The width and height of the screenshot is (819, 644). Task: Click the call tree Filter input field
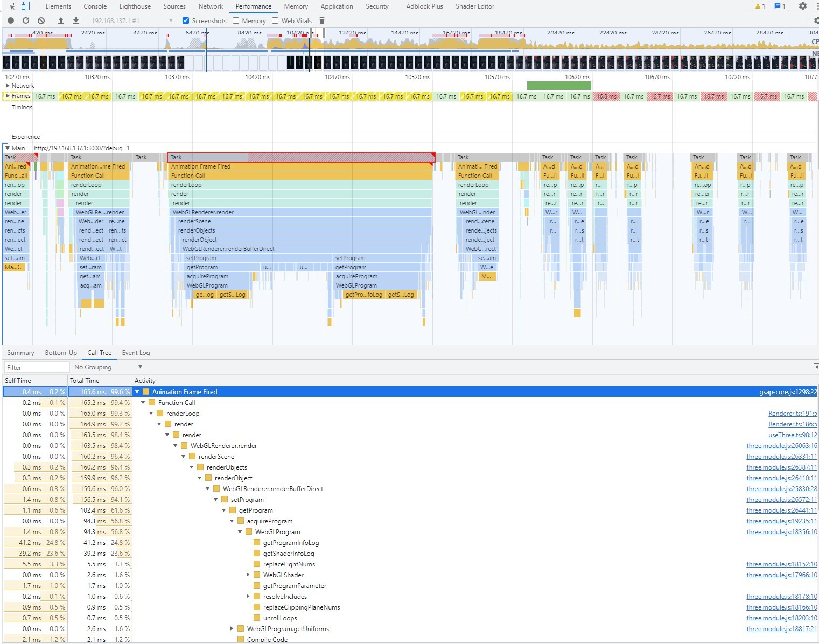37,367
